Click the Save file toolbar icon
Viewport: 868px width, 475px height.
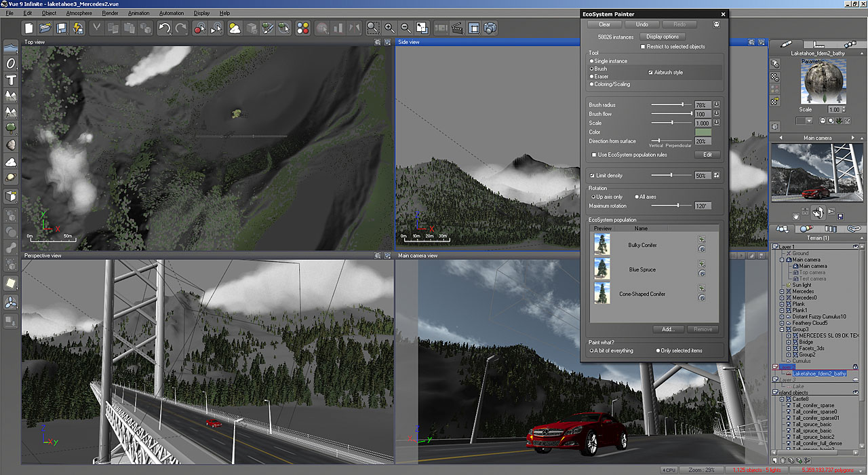pos(62,28)
